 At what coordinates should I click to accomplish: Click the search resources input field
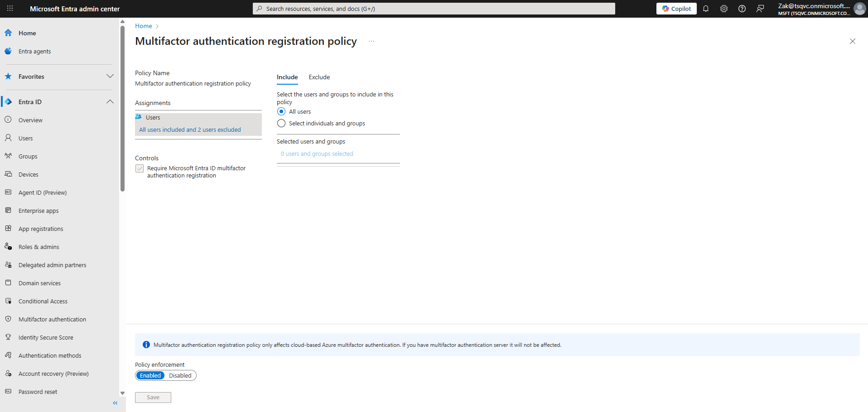click(x=434, y=9)
